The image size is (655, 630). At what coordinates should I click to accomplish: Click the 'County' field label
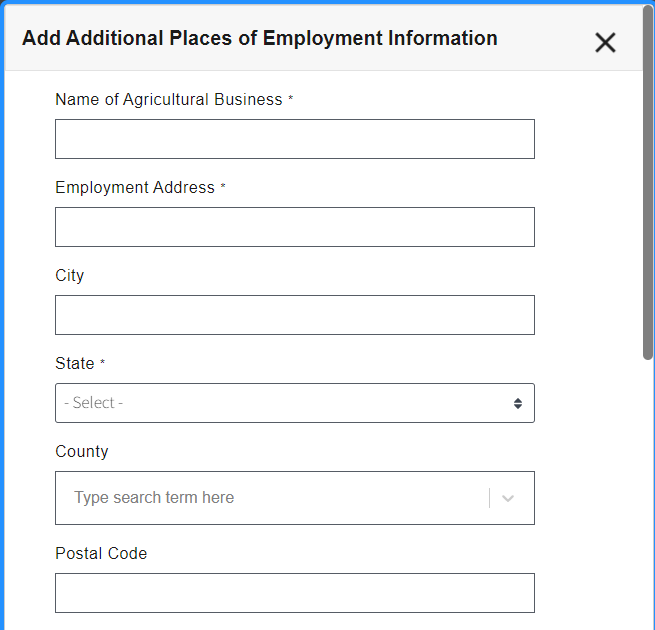(x=82, y=452)
